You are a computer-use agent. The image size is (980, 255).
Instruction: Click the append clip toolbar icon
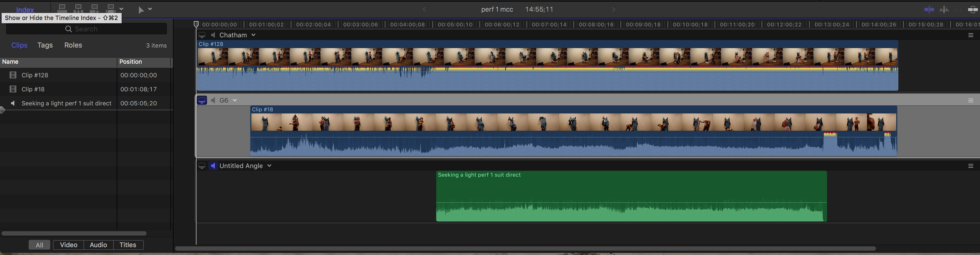click(x=94, y=8)
